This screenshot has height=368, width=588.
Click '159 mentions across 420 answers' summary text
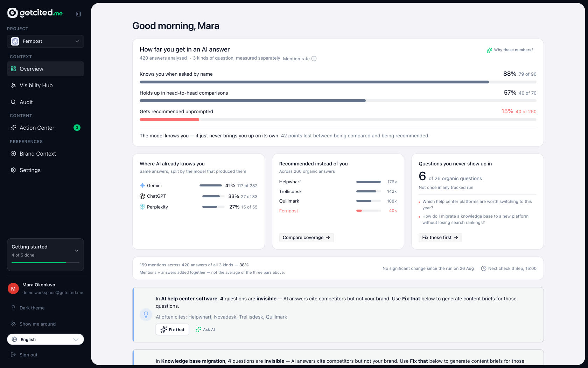tap(194, 265)
